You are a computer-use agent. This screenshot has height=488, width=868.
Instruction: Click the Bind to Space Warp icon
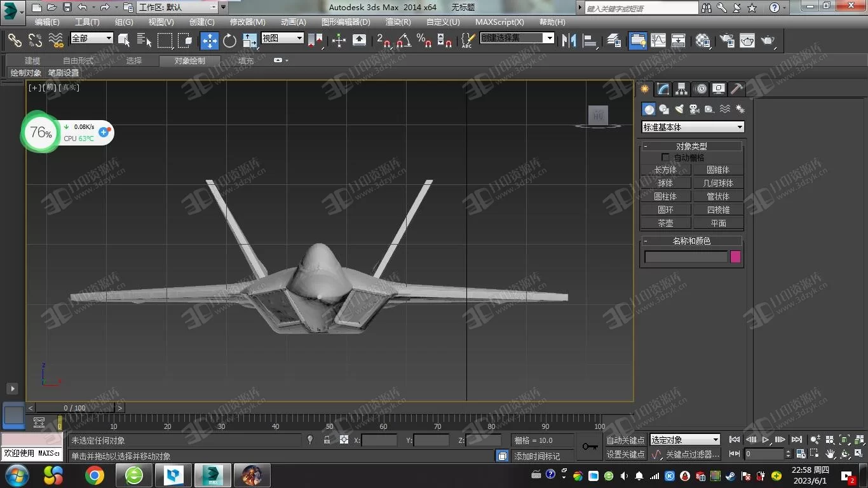(x=57, y=41)
